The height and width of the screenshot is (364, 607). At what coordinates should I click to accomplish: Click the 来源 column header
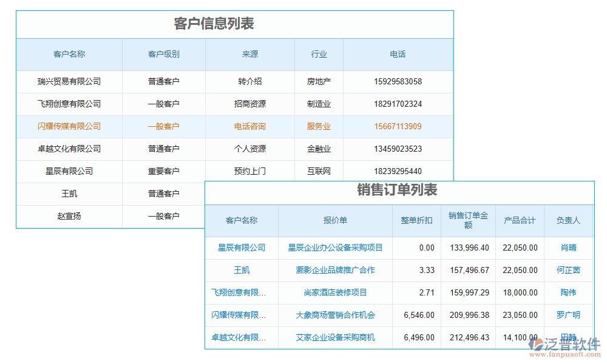[250, 54]
